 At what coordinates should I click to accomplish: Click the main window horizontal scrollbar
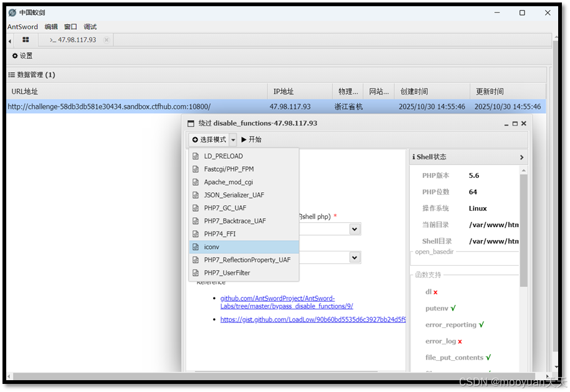point(273,376)
